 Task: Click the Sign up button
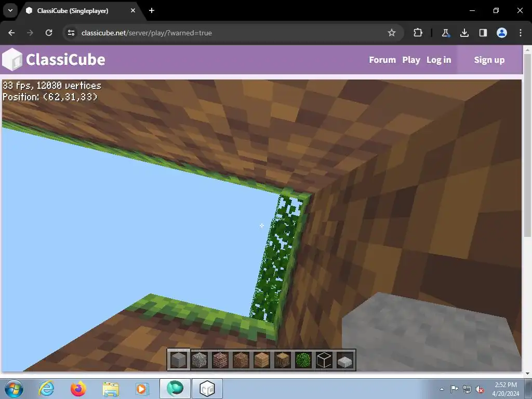[489, 60]
